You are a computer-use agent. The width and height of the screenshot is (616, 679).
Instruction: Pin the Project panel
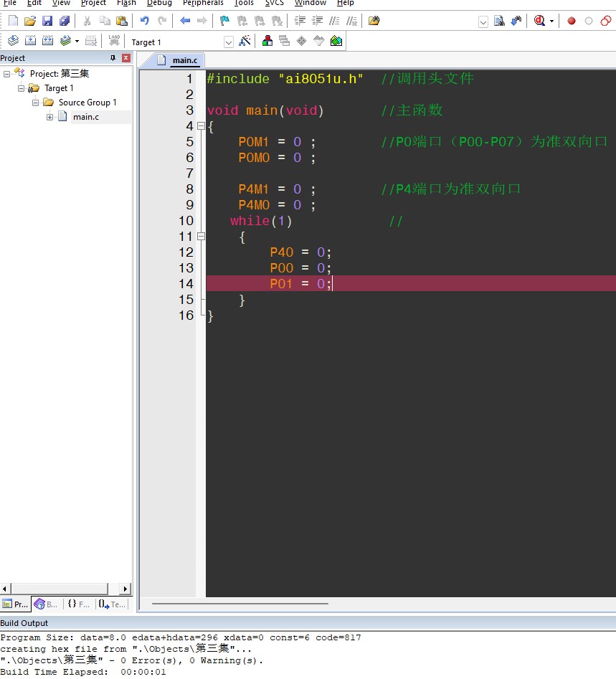[113, 58]
